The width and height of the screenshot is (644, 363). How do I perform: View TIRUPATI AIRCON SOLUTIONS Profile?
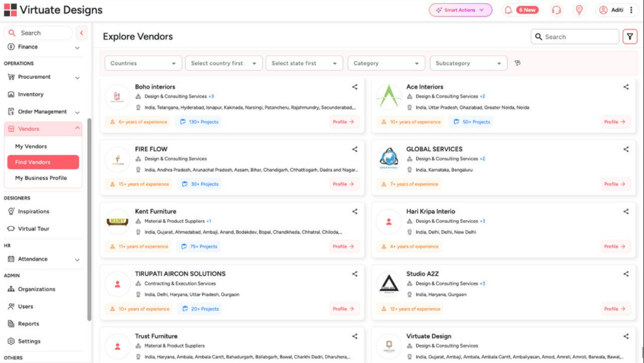(x=343, y=309)
